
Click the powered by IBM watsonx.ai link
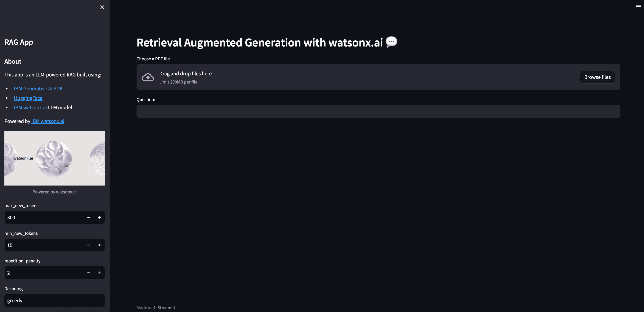(x=48, y=121)
